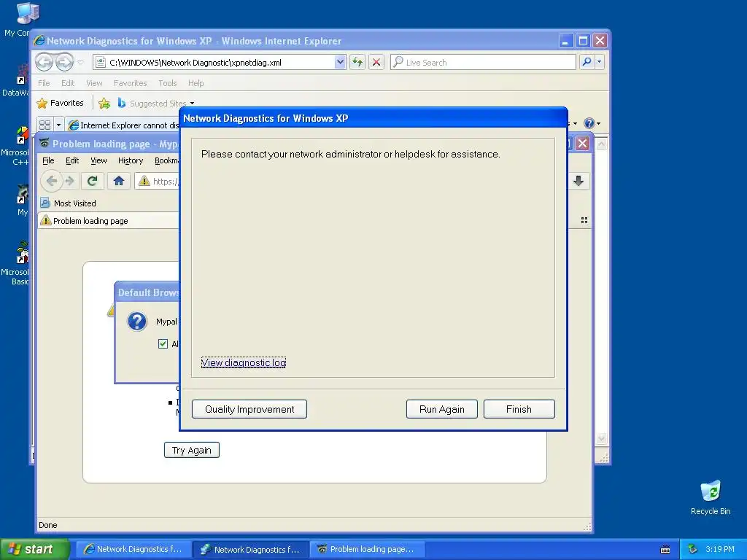Click the IE Help question mark icon

(x=589, y=123)
